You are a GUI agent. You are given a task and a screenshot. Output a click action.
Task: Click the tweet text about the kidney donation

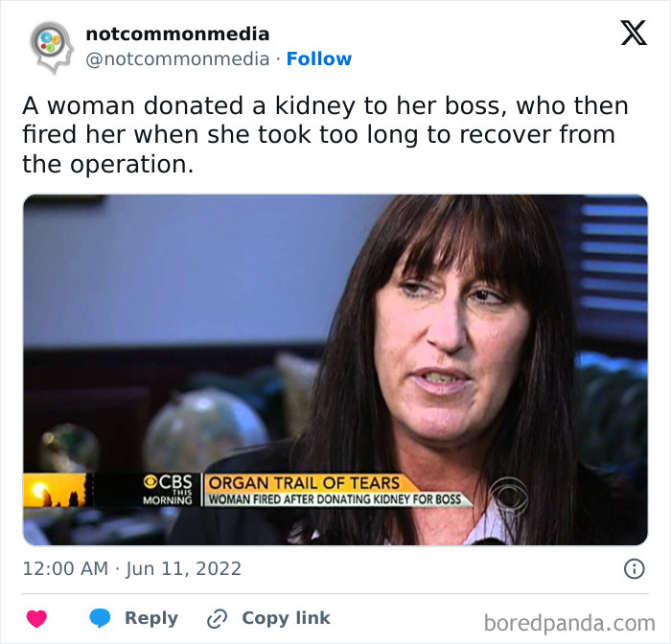(x=325, y=135)
